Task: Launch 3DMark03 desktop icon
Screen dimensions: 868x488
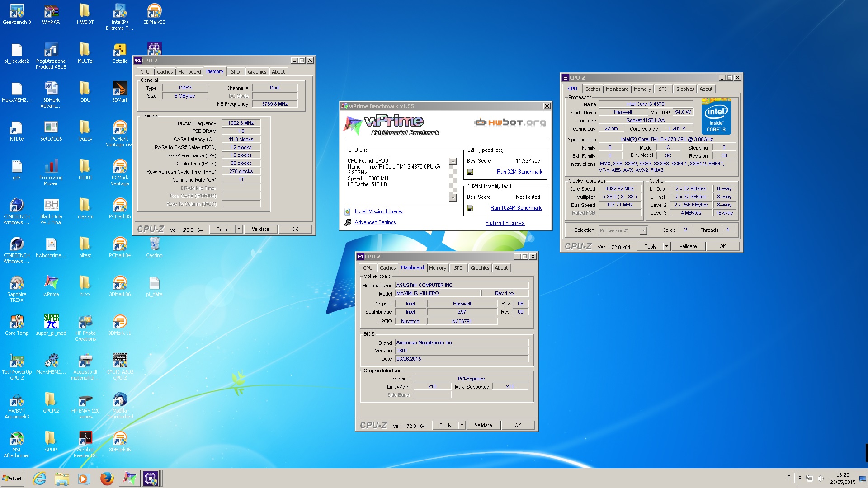Action: pyautogui.click(x=154, y=14)
